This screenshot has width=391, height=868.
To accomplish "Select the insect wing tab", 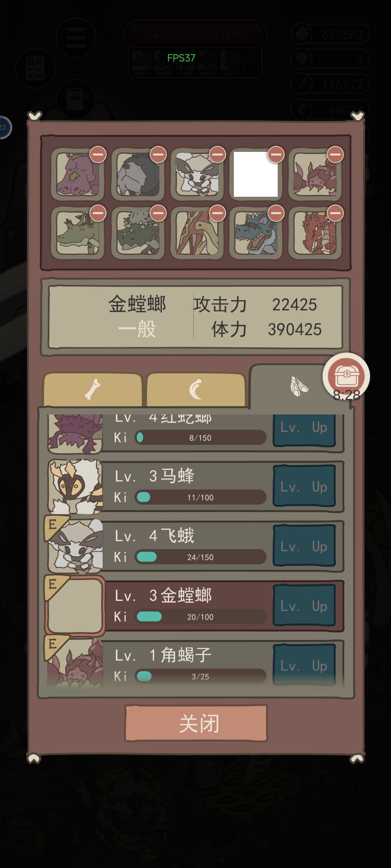I will click(299, 386).
